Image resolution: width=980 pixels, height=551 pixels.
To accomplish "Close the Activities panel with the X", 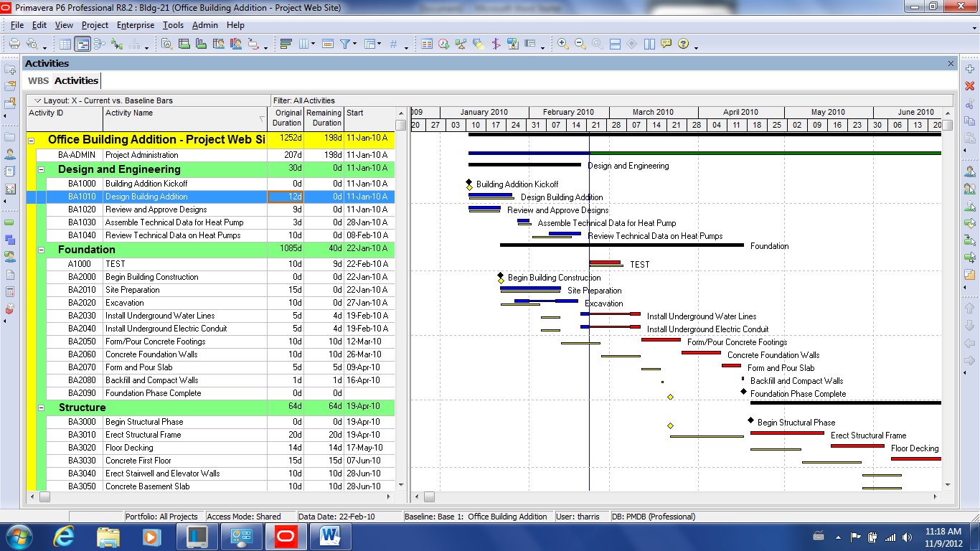I will click(951, 64).
